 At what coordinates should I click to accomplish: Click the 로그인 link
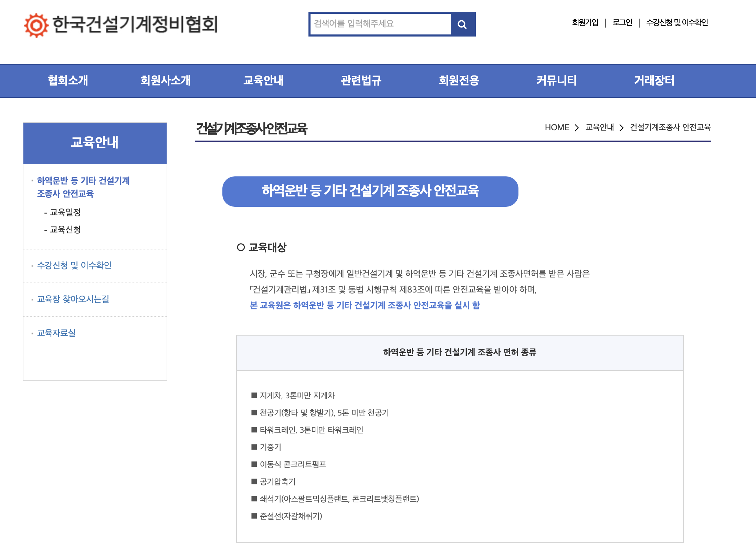click(x=622, y=23)
